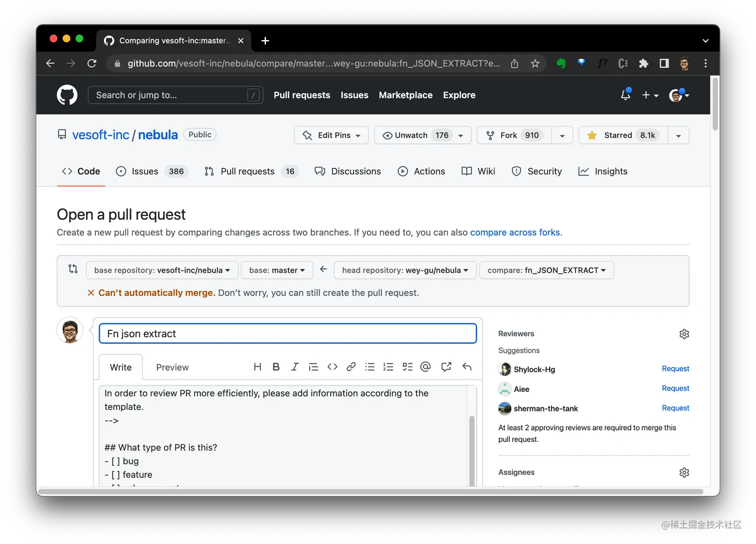
Task: Change compare branch fn_JSON_EXTRACT
Action: [x=546, y=270]
